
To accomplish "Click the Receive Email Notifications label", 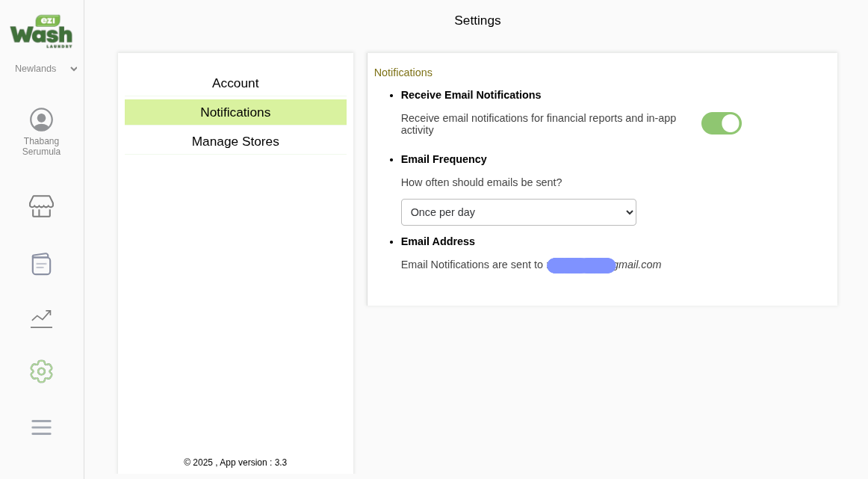I will pyautogui.click(x=471, y=95).
